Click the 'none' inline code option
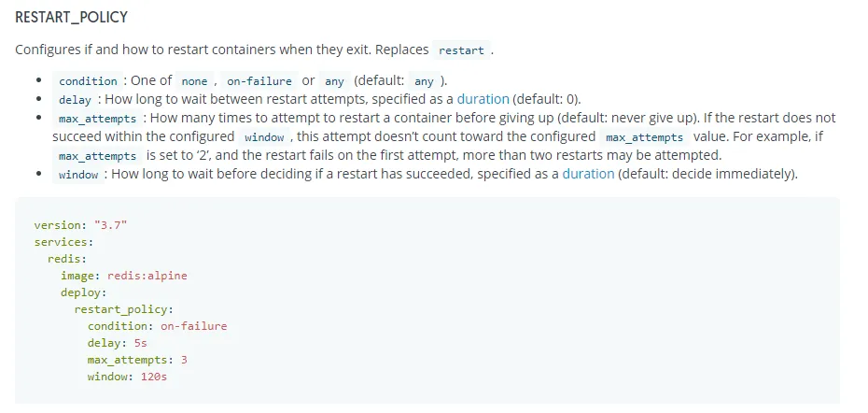 tap(194, 81)
